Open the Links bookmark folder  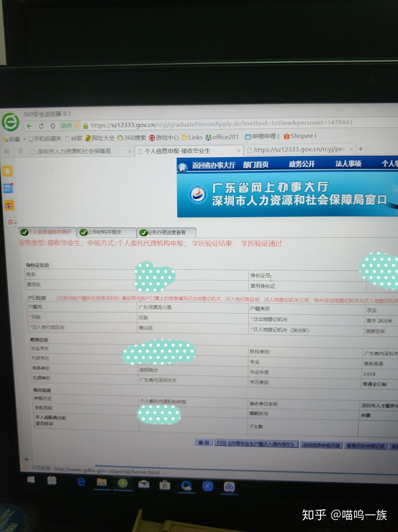[192, 137]
